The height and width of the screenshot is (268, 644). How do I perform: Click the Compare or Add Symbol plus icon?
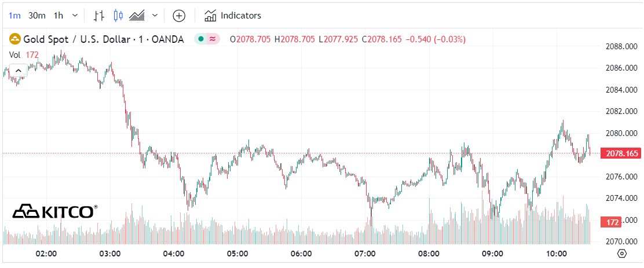[x=179, y=16]
